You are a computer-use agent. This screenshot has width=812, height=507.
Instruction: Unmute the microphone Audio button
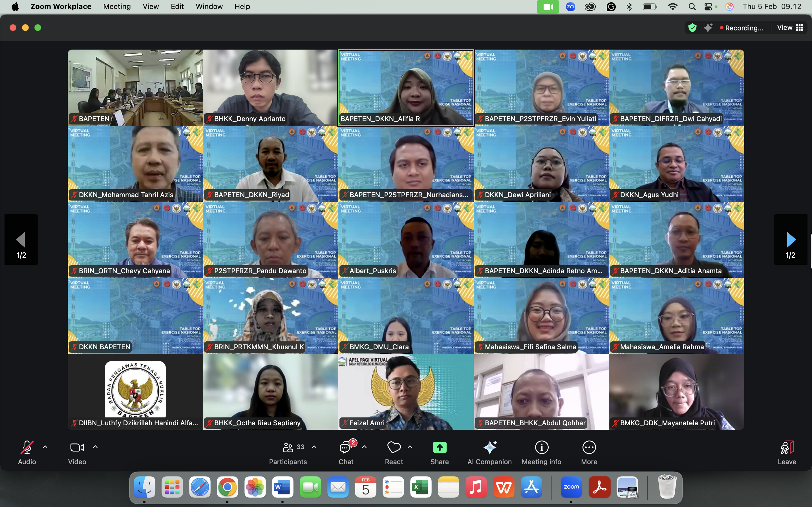click(x=27, y=447)
